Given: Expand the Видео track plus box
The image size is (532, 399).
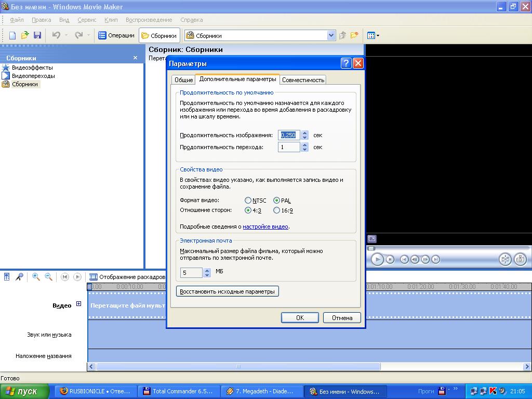Looking at the screenshot, I should click(79, 303).
